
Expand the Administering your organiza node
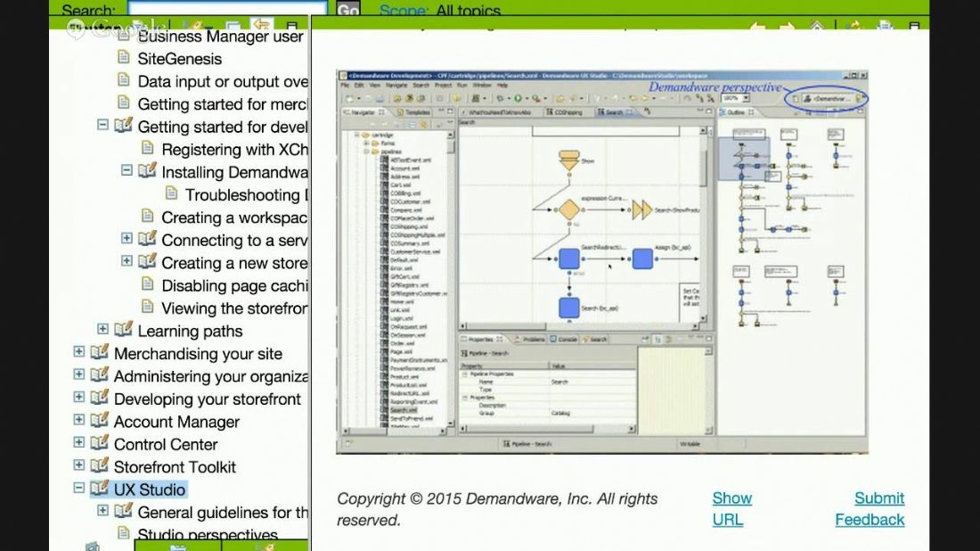tap(78, 374)
